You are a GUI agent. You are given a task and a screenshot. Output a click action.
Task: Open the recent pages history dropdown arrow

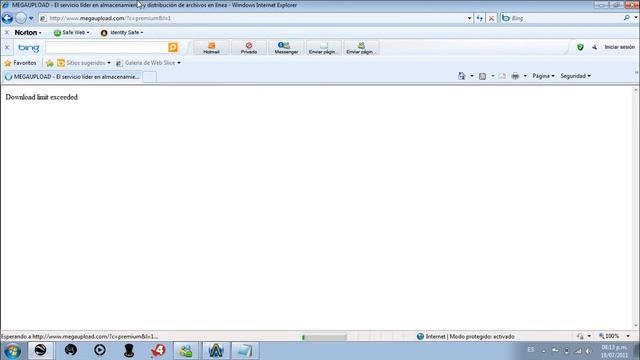click(31, 18)
